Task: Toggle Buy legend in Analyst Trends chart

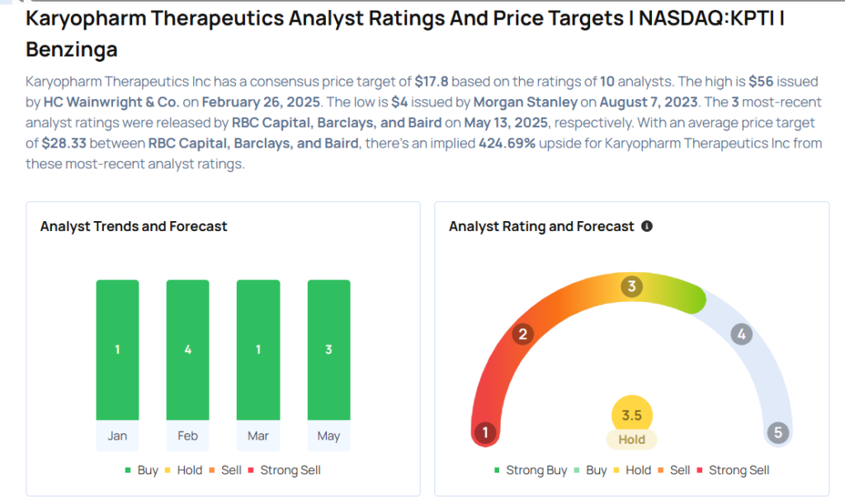Action: coord(142,470)
